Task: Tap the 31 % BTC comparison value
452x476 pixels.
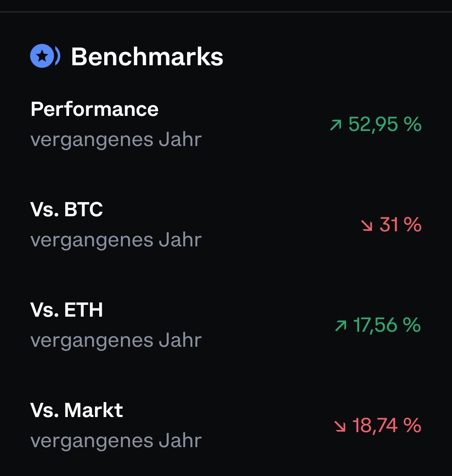Action: point(400,225)
